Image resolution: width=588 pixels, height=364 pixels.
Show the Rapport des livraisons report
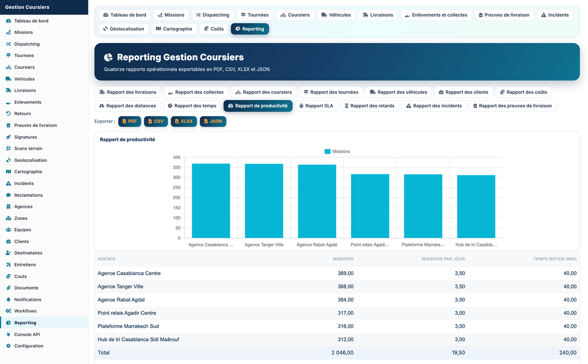point(128,92)
